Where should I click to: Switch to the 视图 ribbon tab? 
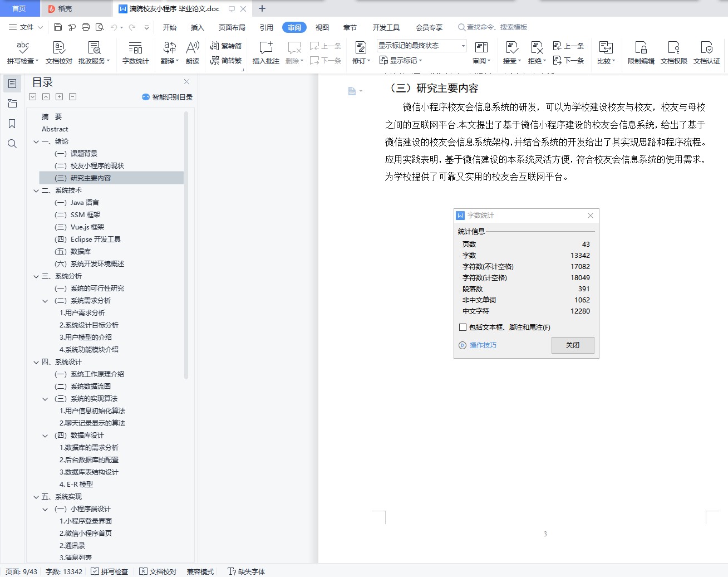tap(322, 27)
